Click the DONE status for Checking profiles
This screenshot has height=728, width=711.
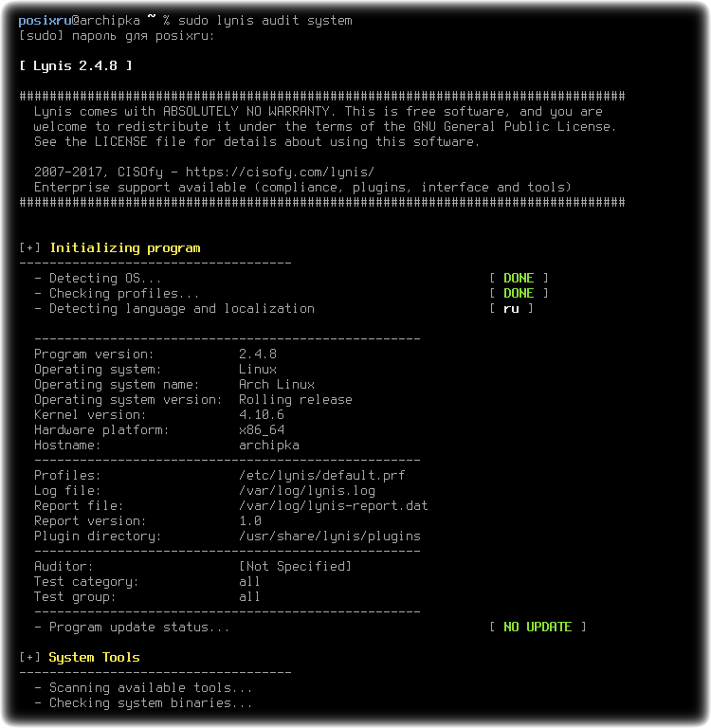pos(519,294)
